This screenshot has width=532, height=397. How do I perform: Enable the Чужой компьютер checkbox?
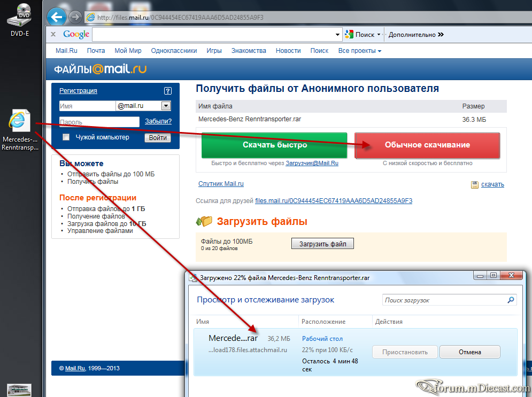66,137
